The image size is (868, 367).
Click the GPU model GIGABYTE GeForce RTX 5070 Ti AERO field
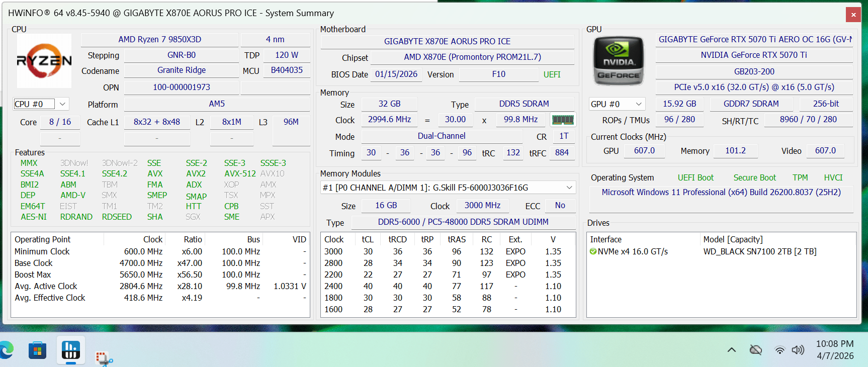tap(754, 39)
